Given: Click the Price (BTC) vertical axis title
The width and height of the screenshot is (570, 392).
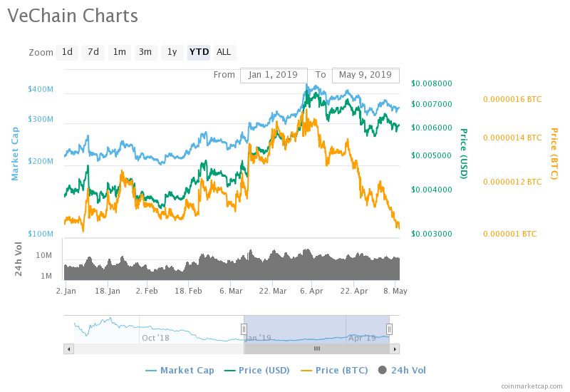Looking at the screenshot, I should tap(554, 153).
